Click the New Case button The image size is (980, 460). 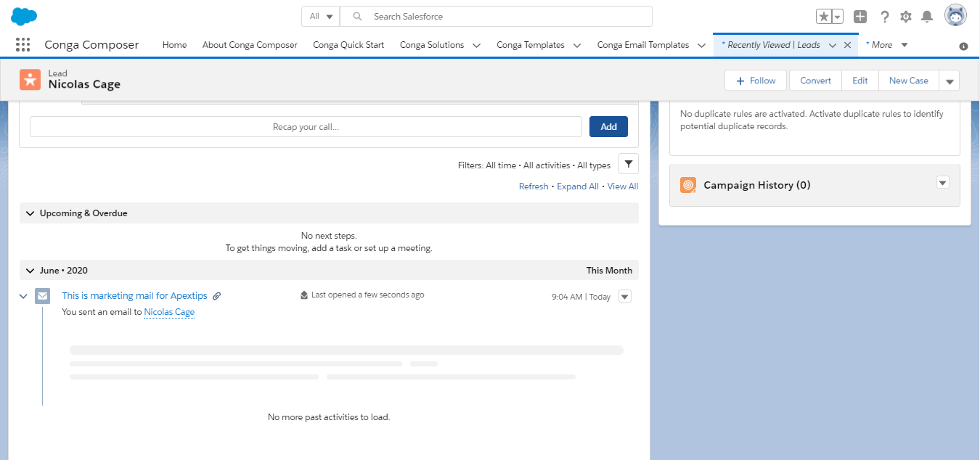tap(909, 81)
